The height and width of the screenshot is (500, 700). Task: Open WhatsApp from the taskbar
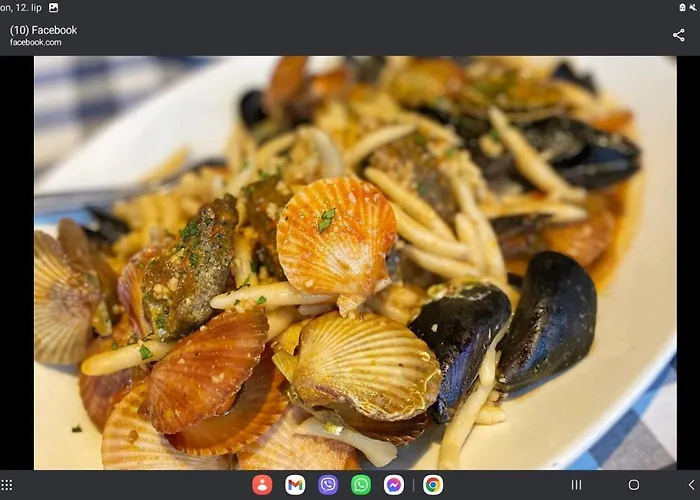pos(361,485)
